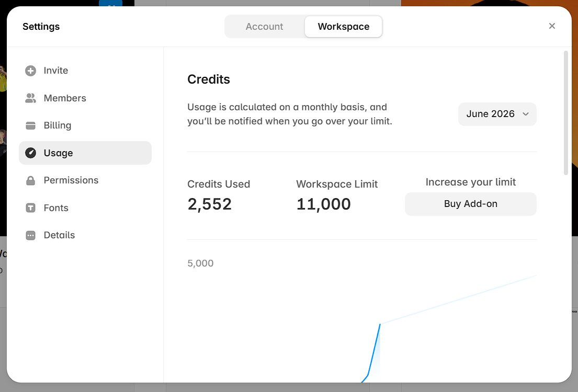Click the Invite plus icon

30,71
